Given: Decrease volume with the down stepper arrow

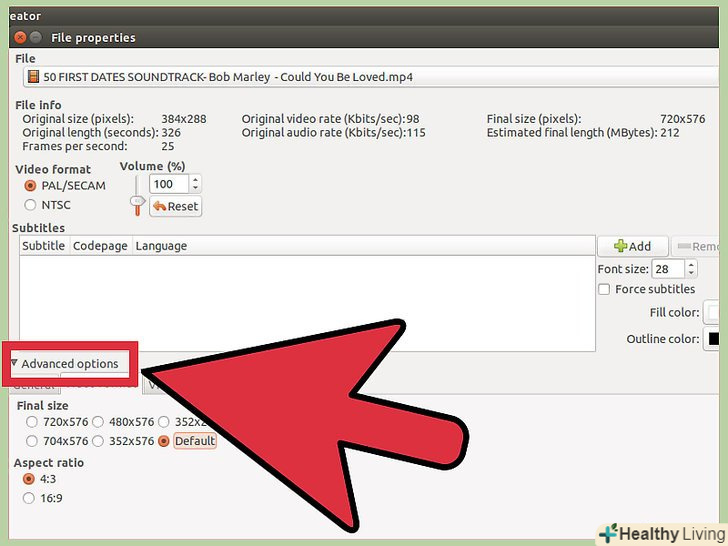Looking at the screenshot, I should [x=195, y=188].
